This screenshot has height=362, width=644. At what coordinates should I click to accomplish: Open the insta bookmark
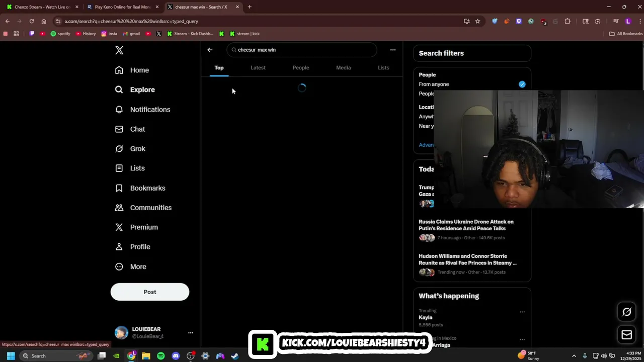109,34
